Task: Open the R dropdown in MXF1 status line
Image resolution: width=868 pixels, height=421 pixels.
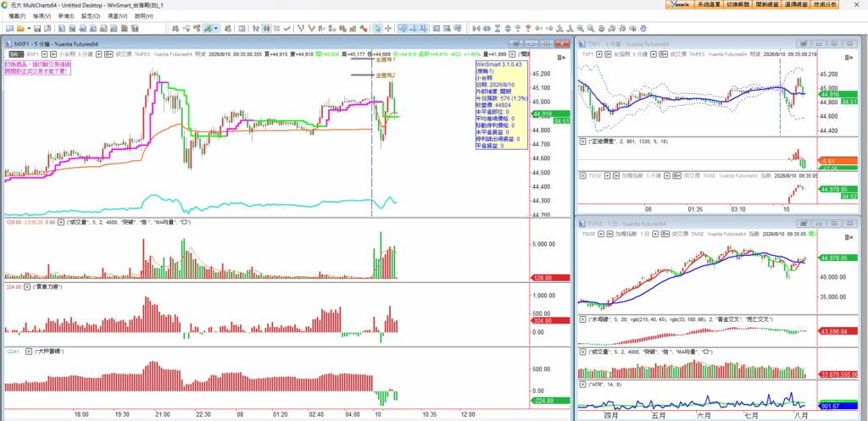Action: (x=108, y=54)
